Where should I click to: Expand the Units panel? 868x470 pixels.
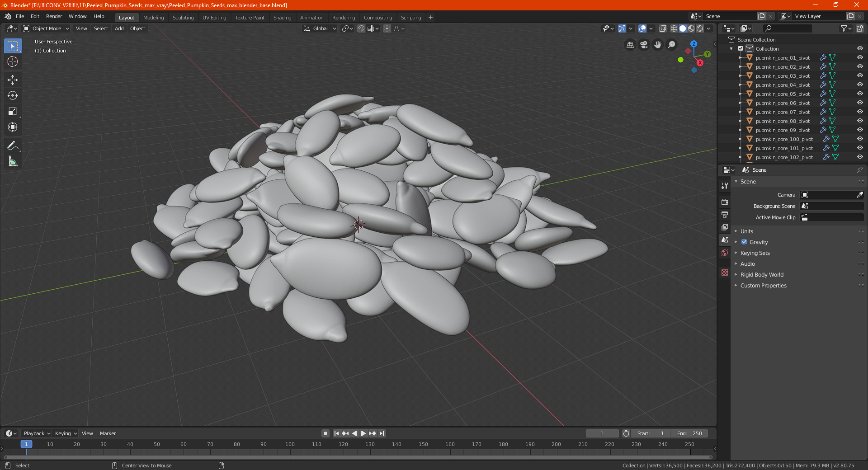pyautogui.click(x=746, y=231)
